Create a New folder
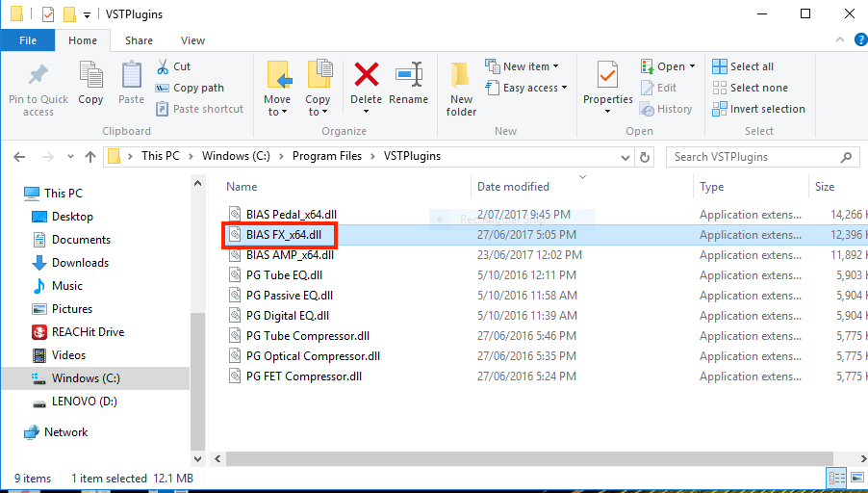This screenshot has width=868, height=493. (x=461, y=90)
